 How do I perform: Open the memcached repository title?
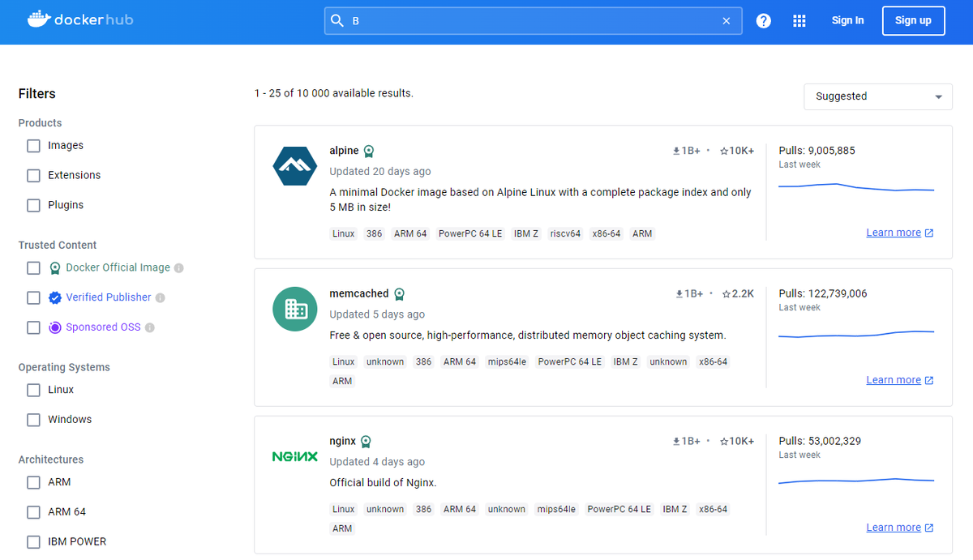[x=359, y=294]
